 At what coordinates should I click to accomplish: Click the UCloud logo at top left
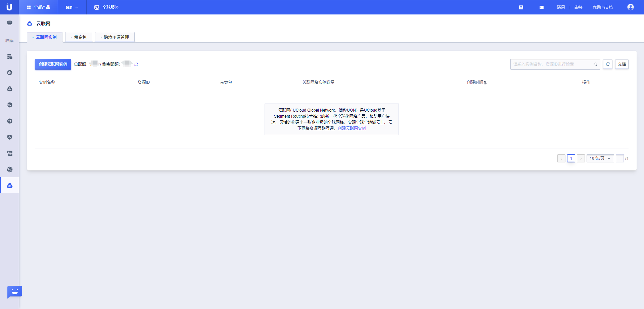[x=9, y=7]
